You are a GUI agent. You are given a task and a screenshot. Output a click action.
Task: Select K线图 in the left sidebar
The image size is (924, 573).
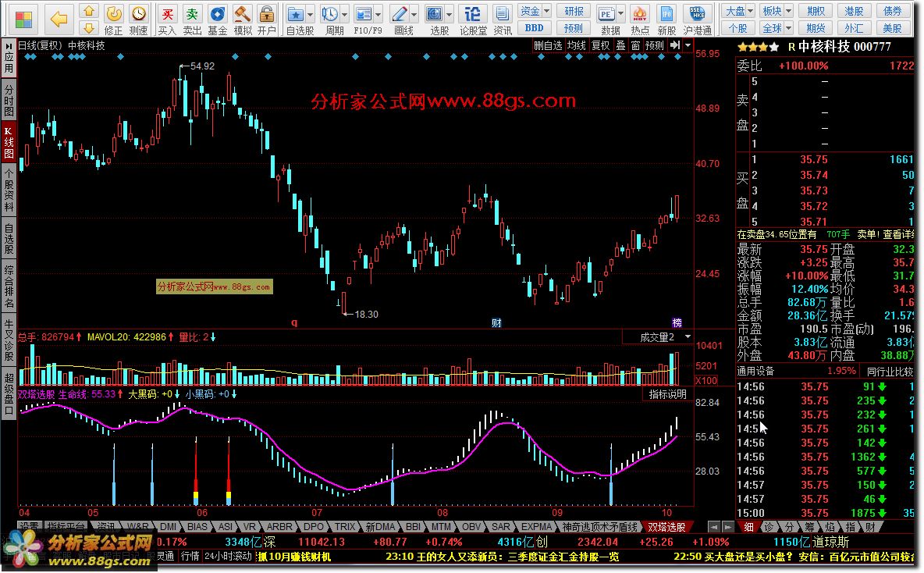pos(9,142)
